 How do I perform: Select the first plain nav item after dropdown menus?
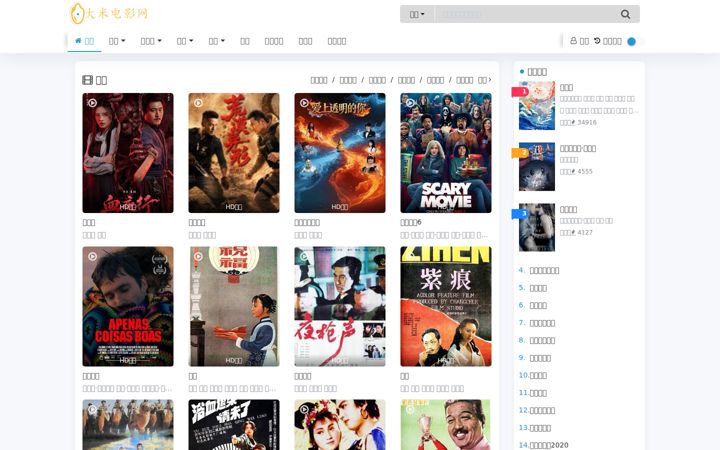tap(245, 41)
